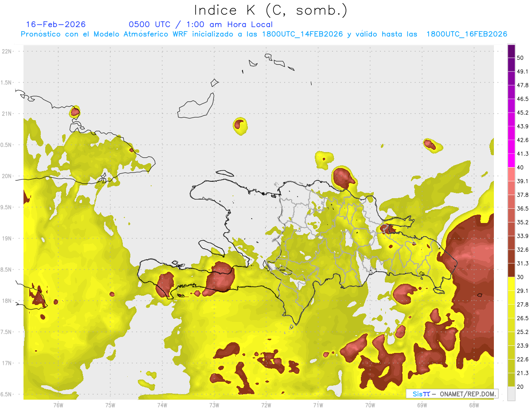The image size is (532, 411).
Task: Click the '39.1' value on the color scale
Action: 523,181
